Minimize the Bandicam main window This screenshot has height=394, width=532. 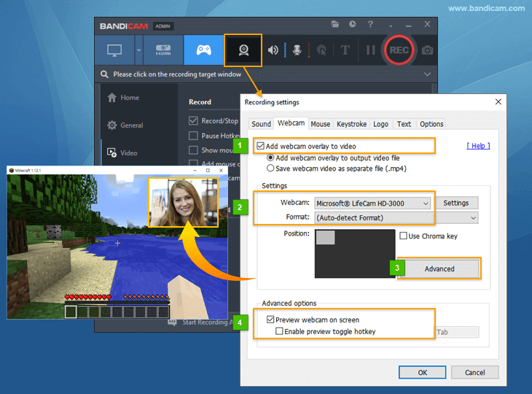click(x=409, y=25)
